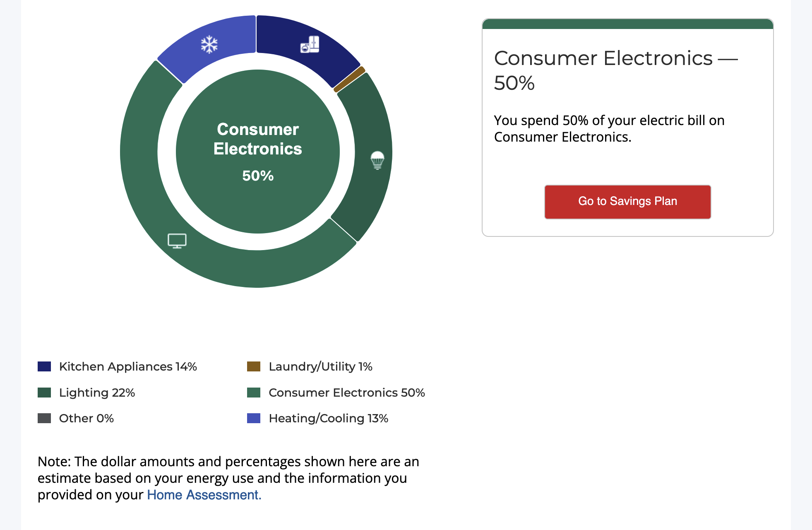Select the Consumer Electronics 50% legend label
The image size is (812, 530).
click(x=347, y=393)
